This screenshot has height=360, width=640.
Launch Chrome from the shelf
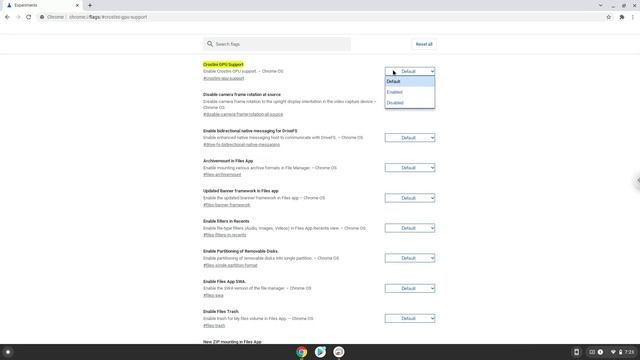click(302, 352)
